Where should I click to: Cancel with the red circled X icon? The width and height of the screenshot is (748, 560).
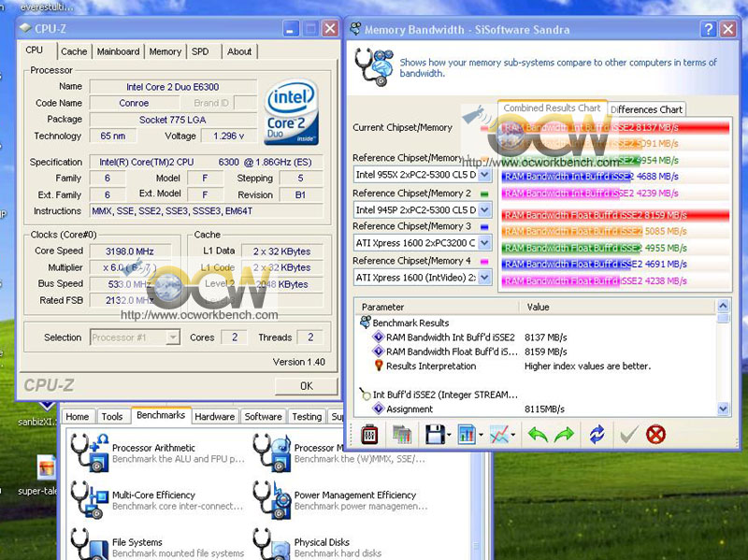[656, 434]
